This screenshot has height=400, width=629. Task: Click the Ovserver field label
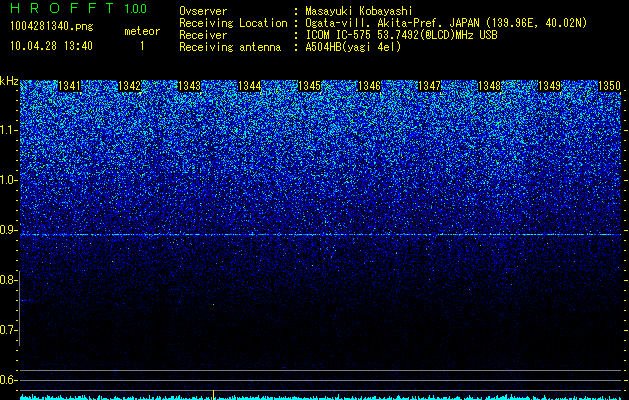tap(203, 11)
